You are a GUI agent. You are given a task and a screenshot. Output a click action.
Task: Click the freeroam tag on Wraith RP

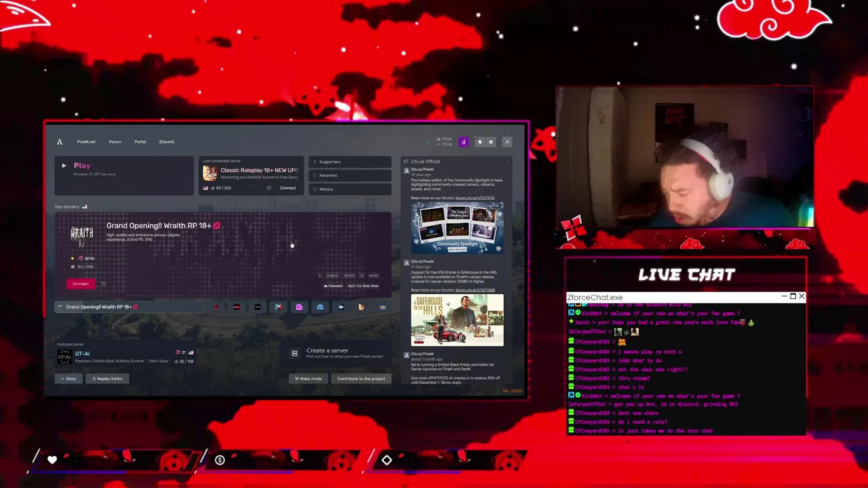[333, 286]
